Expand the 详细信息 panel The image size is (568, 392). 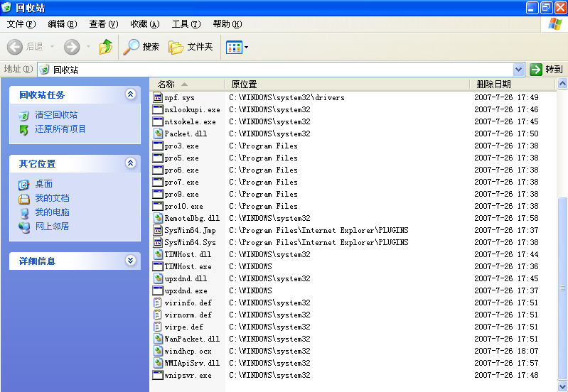(x=130, y=260)
